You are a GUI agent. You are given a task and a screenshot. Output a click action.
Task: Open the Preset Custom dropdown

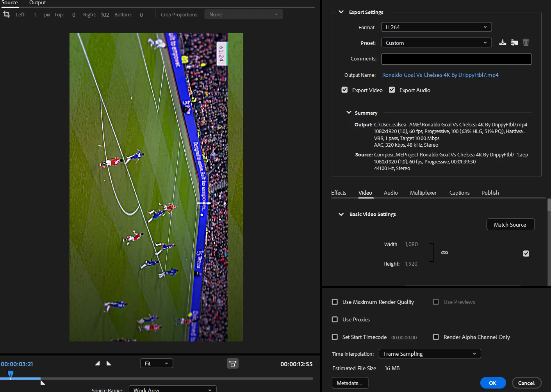click(x=436, y=43)
